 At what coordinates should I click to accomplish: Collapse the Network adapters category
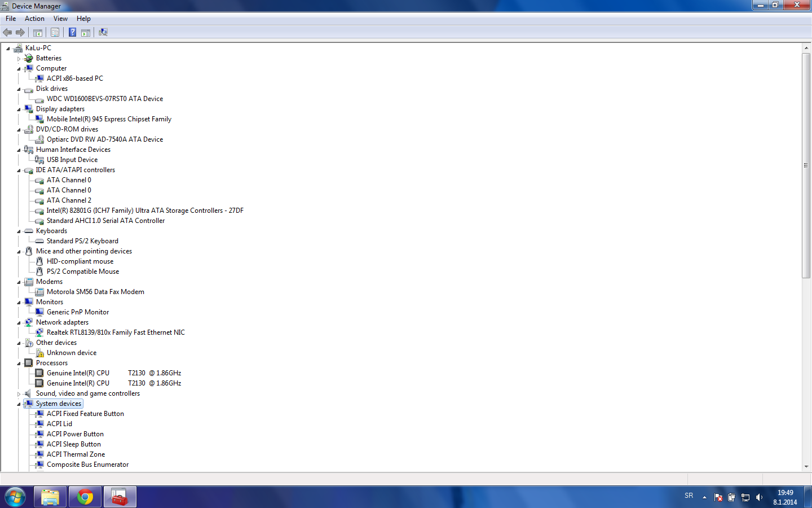(x=19, y=323)
